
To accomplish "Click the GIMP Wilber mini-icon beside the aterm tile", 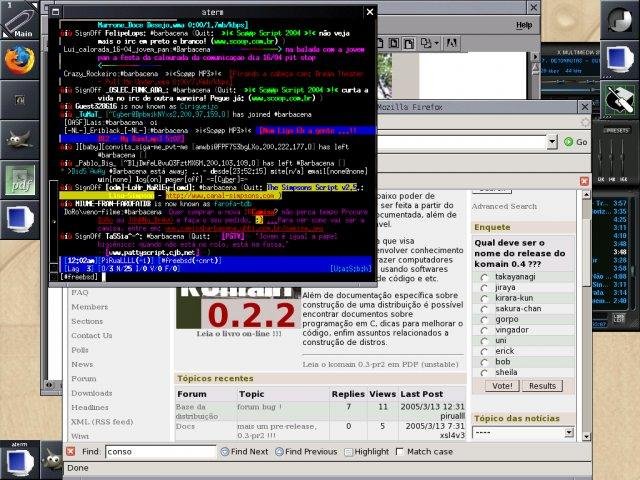I will coord(52,461).
